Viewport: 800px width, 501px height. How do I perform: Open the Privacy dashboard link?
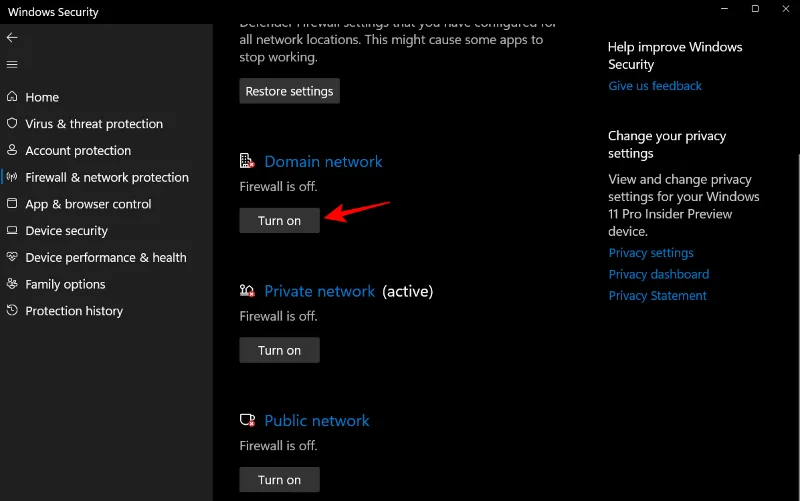[659, 274]
